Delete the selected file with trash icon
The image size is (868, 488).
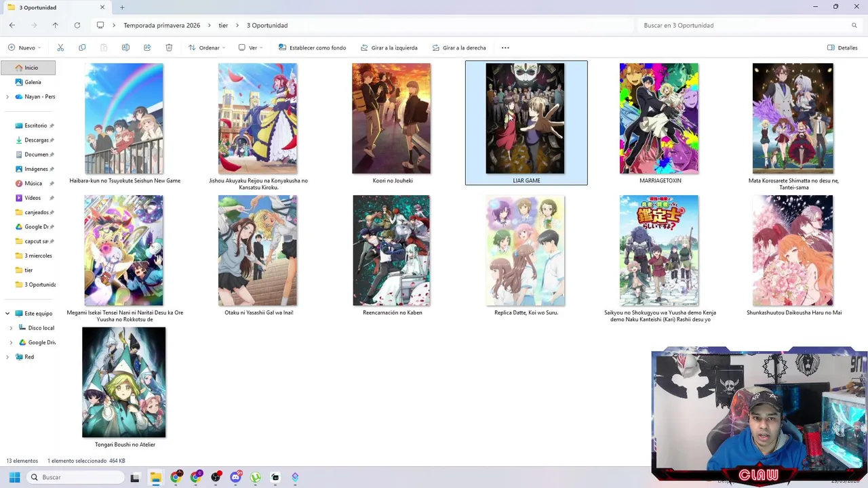(x=169, y=47)
